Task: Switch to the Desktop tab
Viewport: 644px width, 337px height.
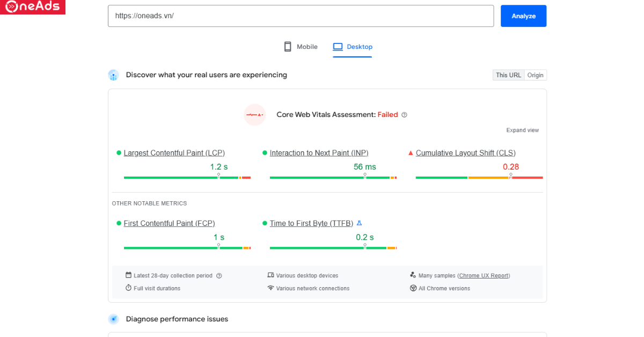Action: tap(353, 47)
